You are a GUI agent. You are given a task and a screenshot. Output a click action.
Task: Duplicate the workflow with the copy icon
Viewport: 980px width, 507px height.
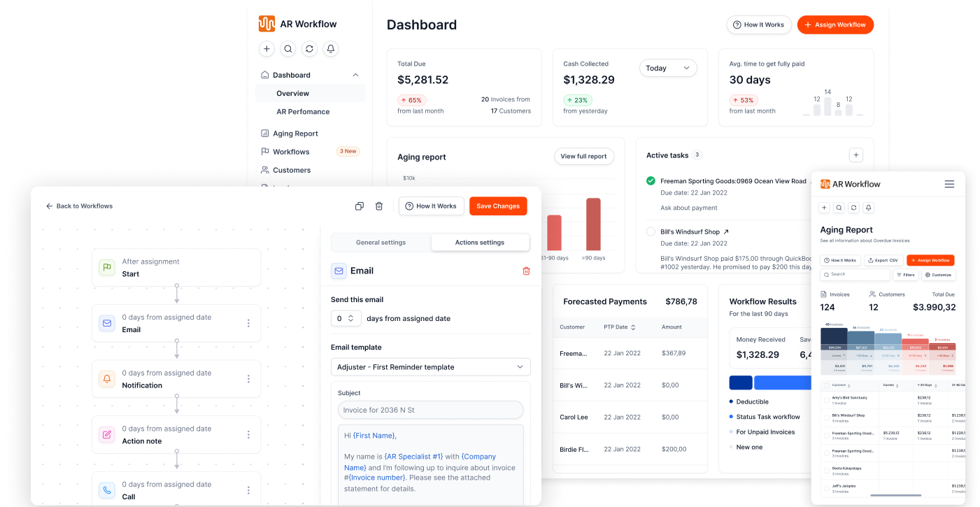point(360,206)
